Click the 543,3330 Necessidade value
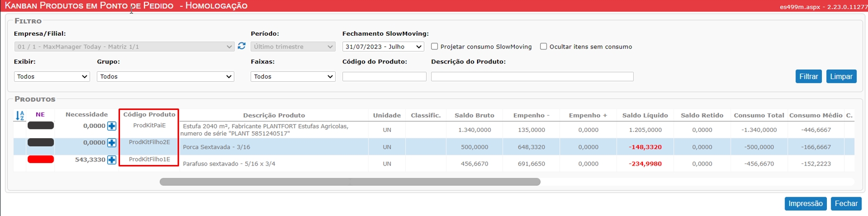 (x=90, y=160)
